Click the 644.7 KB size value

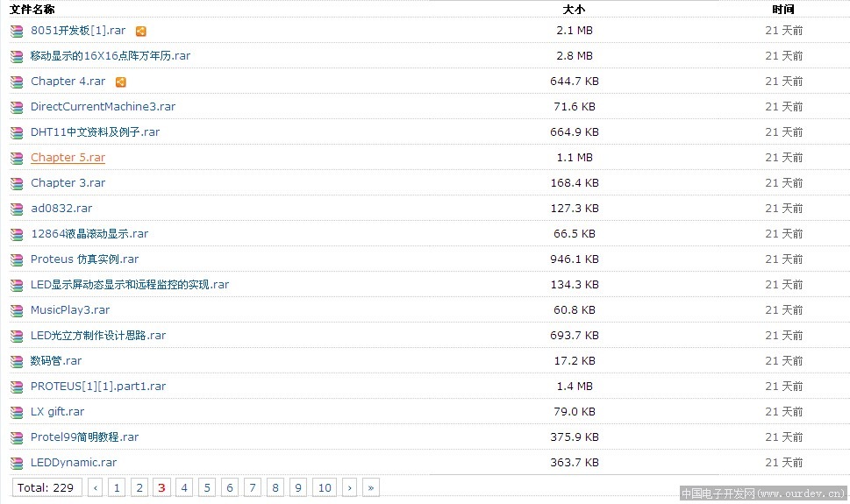coord(574,82)
